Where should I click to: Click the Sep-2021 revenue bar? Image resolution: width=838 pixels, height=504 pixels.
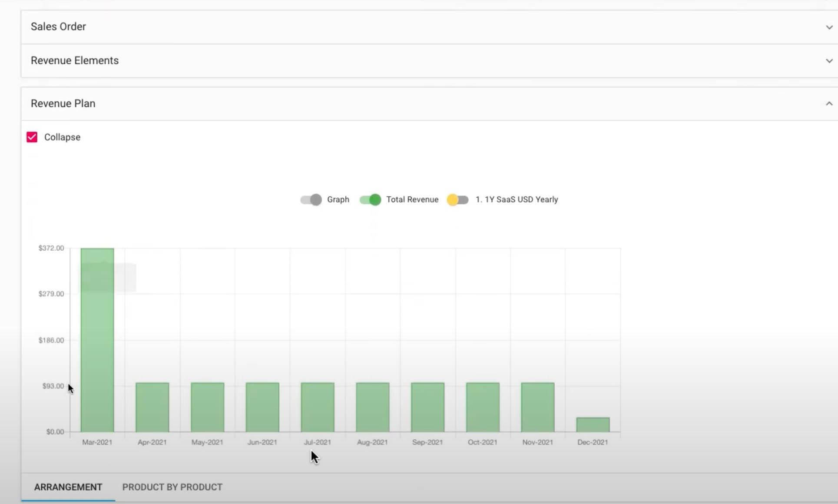tap(427, 407)
